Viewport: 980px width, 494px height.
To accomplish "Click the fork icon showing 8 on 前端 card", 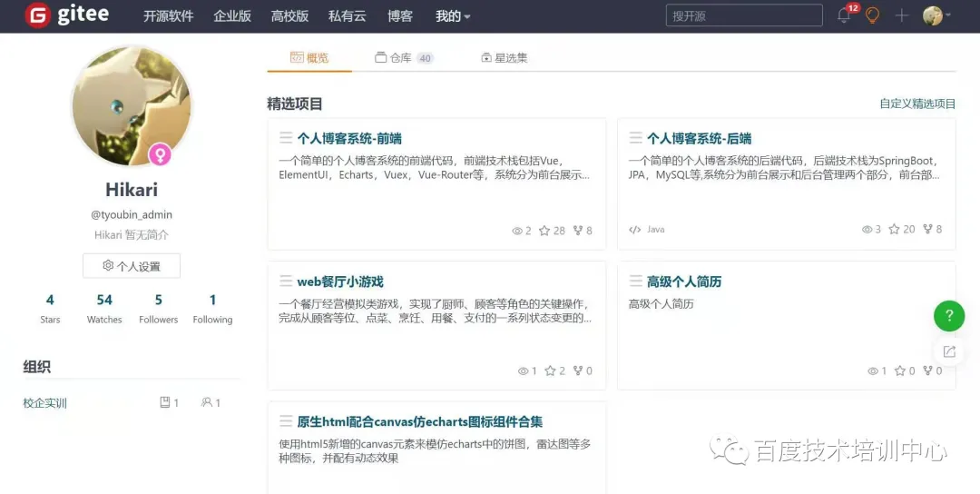I will pyautogui.click(x=578, y=231).
